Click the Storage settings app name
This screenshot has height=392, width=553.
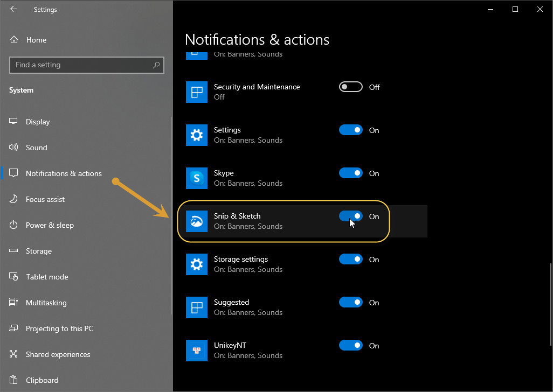tap(241, 259)
